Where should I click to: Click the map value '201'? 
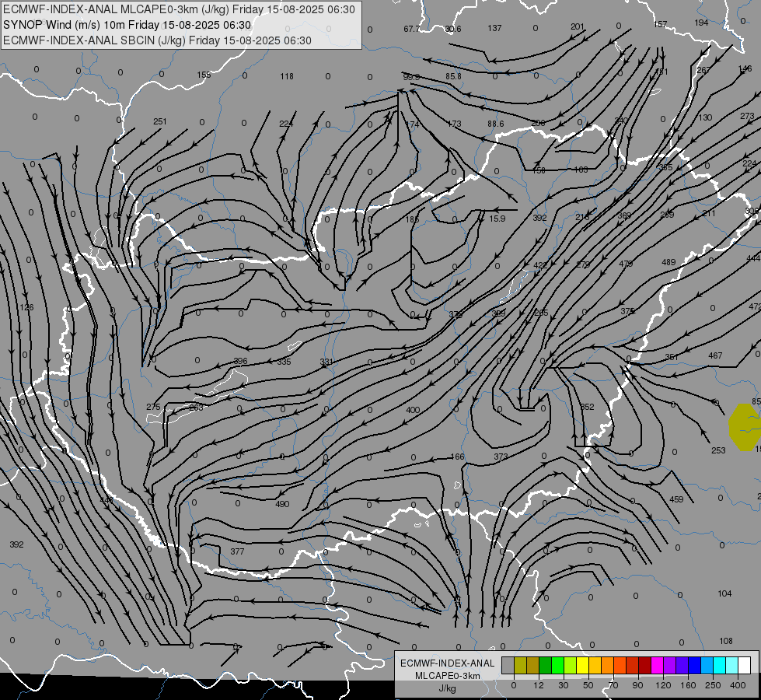click(x=578, y=26)
